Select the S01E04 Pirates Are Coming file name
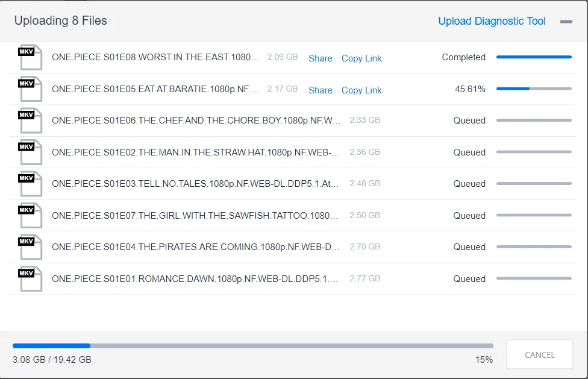The width and height of the screenshot is (588, 379). coord(195,247)
